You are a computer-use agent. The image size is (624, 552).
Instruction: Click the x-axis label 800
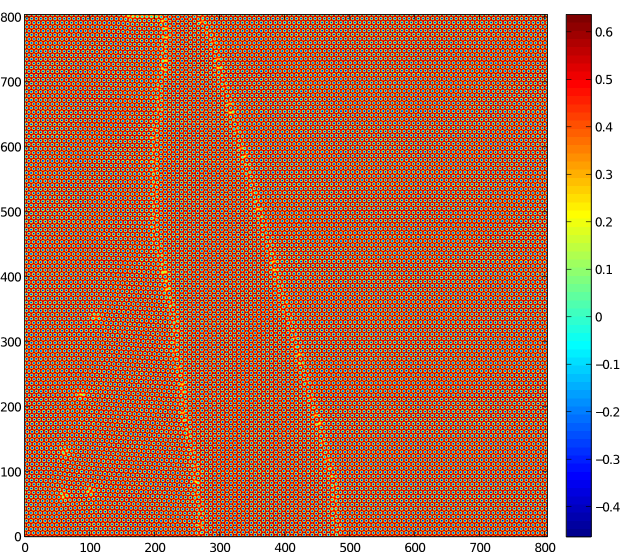545,547
